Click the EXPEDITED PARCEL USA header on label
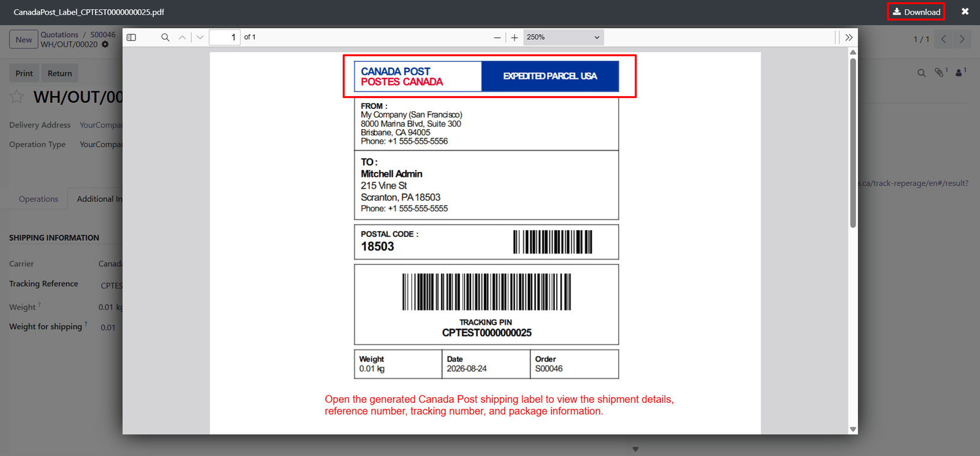 (x=550, y=76)
